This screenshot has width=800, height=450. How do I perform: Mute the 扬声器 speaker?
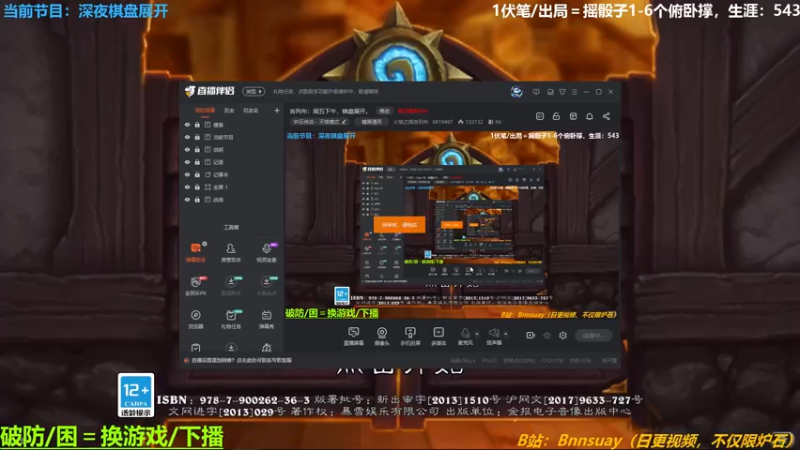[x=494, y=336]
